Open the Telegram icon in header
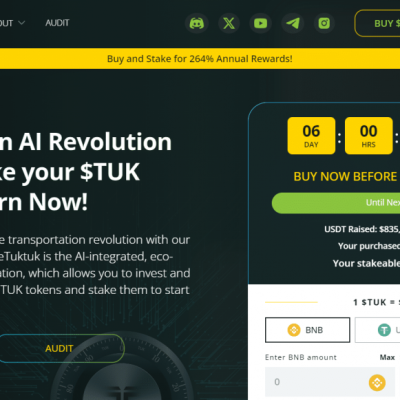 click(x=293, y=23)
